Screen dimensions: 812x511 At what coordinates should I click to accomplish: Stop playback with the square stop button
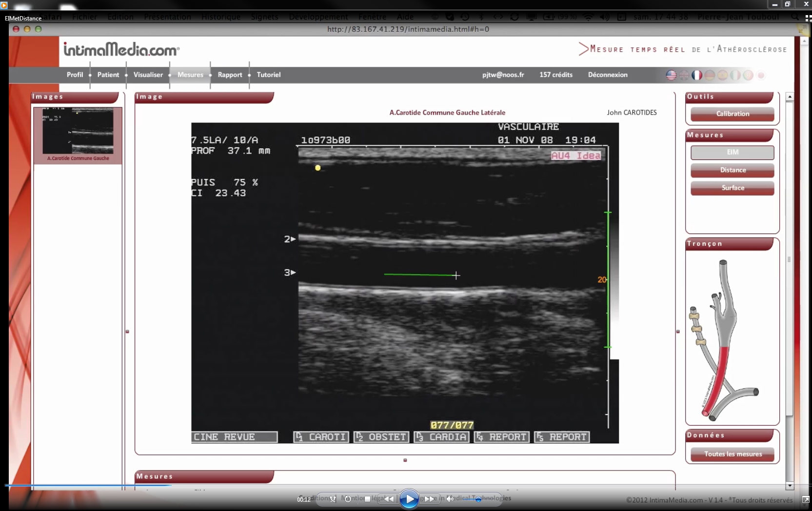tap(367, 499)
